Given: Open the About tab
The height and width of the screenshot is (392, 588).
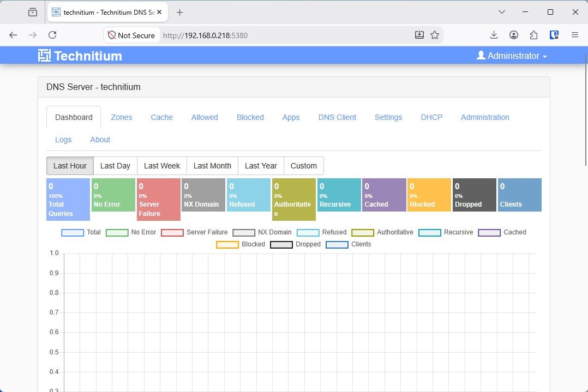Looking at the screenshot, I should pos(100,140).
